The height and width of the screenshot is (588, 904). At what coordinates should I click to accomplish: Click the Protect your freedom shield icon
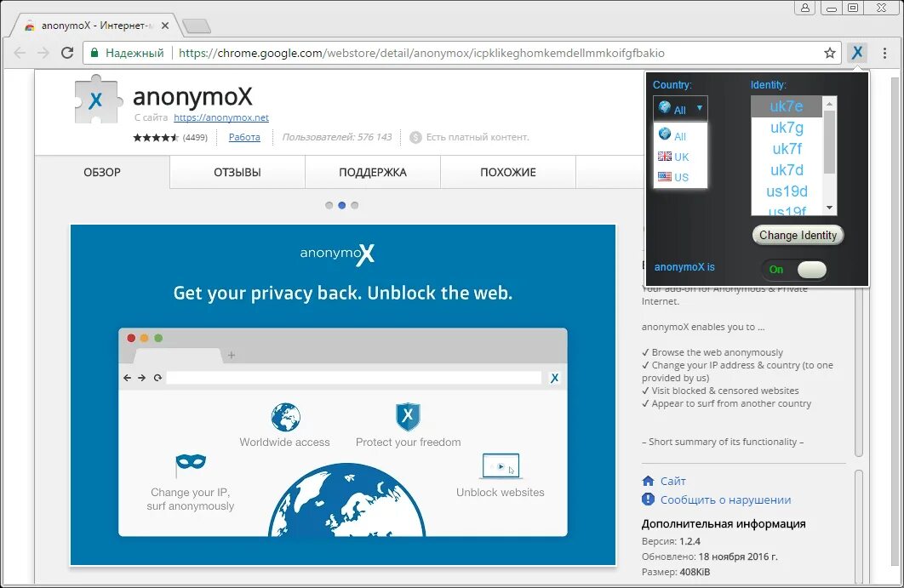pos(409,417)
